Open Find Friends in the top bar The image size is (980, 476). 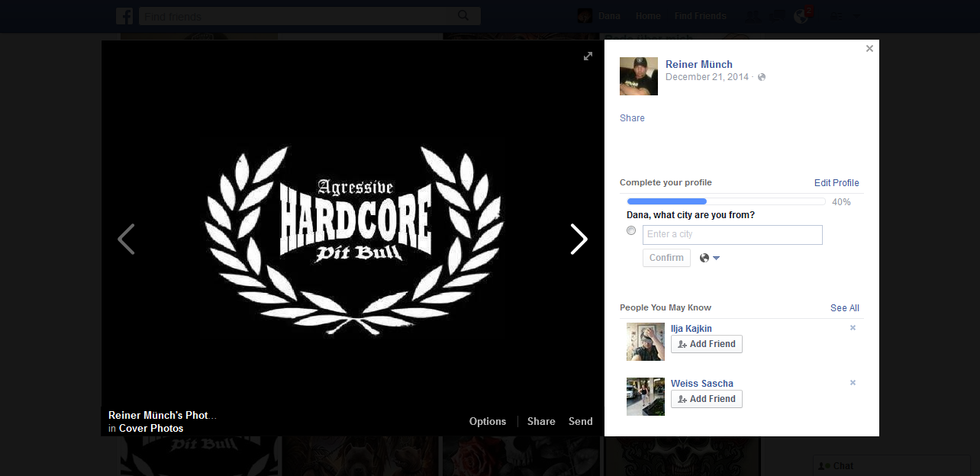(x=701, y=16)
